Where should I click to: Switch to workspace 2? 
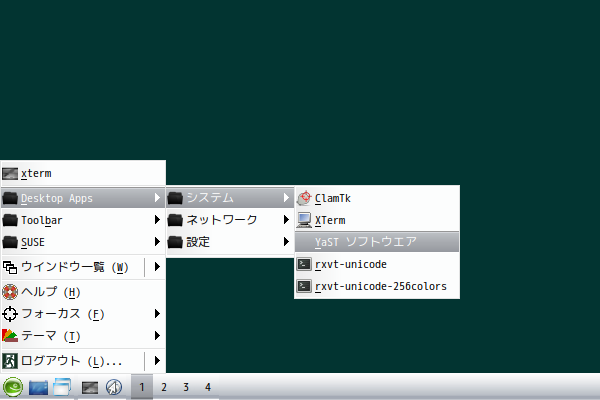pos(164,387)
